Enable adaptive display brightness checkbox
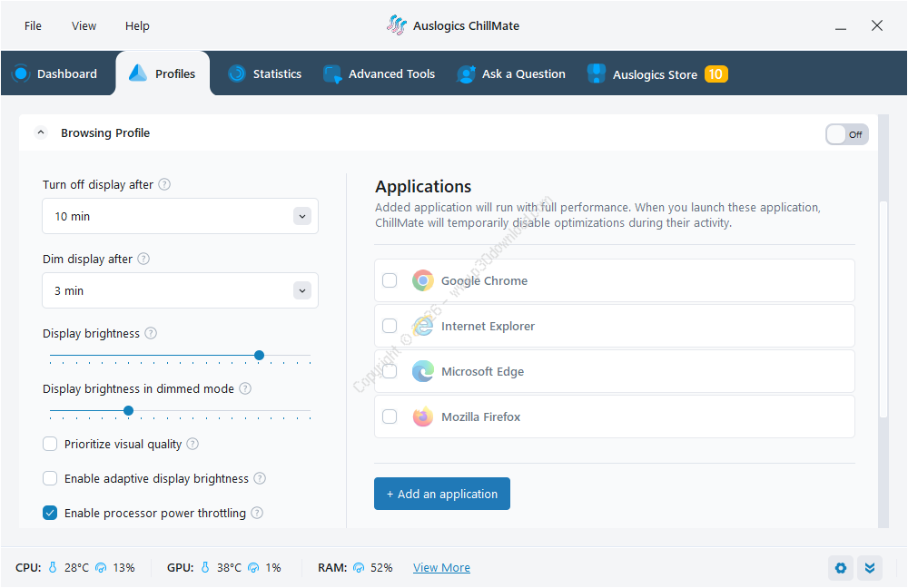This screenshot has height=588, width=908. [50, 478]
